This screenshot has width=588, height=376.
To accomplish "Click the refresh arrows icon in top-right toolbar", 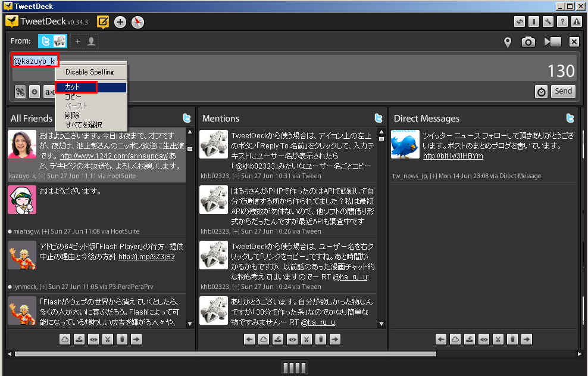I will [520, 21].
